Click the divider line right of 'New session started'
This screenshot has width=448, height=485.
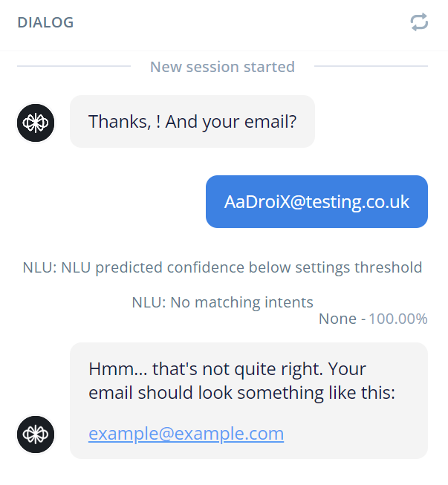371,66
